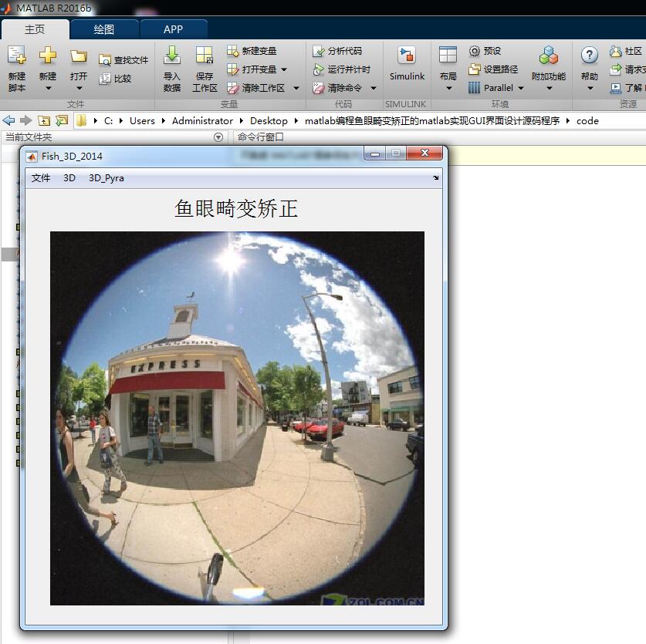Screen dimensions: 646x644
Task: Expand the Layout (布局) dropdown arrow
Action: pyautogui.click(x=448, y=88)
